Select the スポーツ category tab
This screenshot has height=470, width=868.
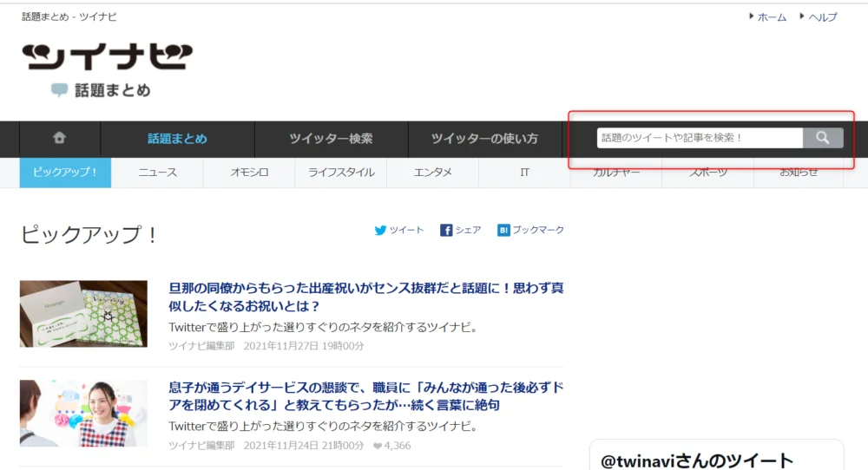tap(708, 173)
